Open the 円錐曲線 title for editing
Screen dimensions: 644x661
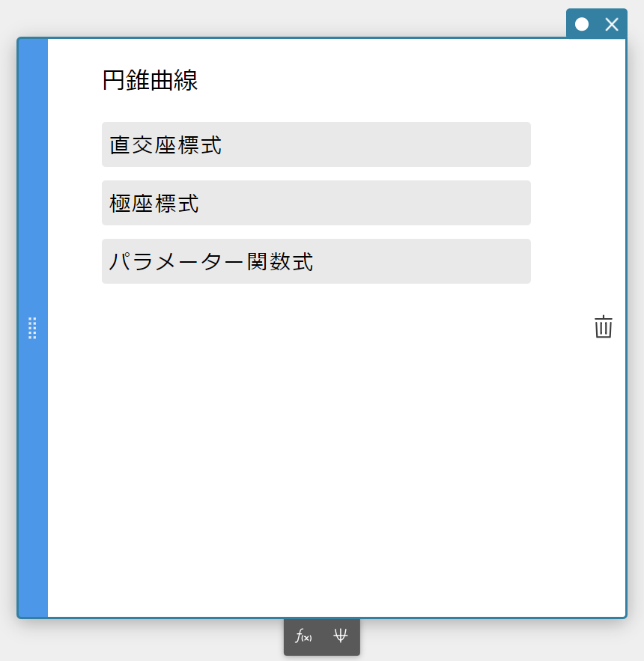[x=149, y=80]
